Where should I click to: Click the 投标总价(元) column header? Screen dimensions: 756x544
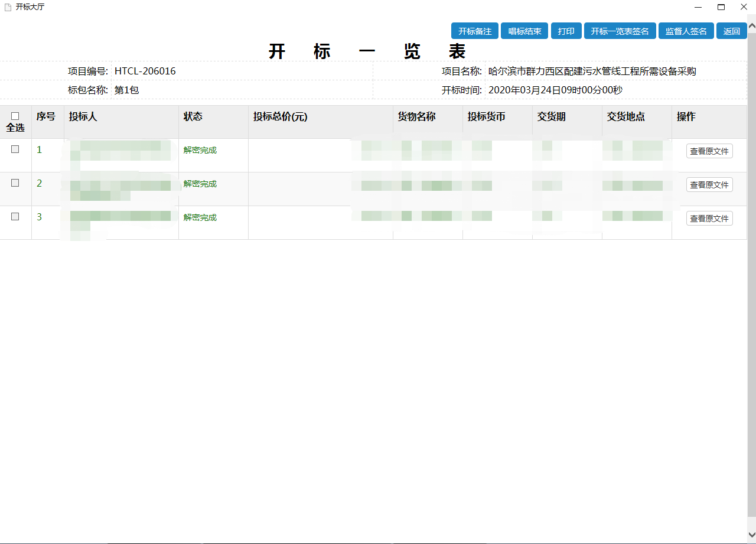(281, 117)
